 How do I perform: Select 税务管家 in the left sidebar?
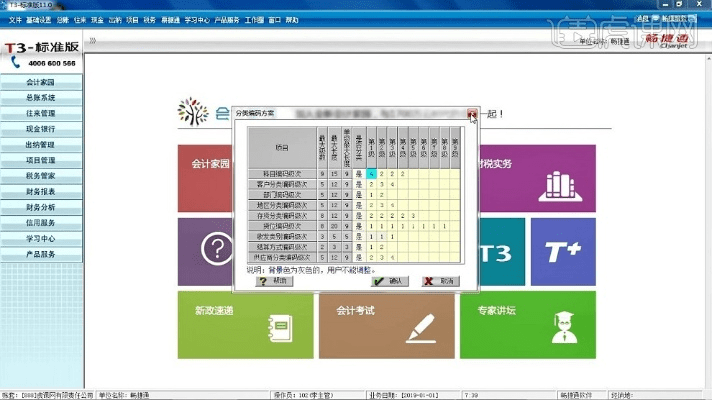(41, 176)
